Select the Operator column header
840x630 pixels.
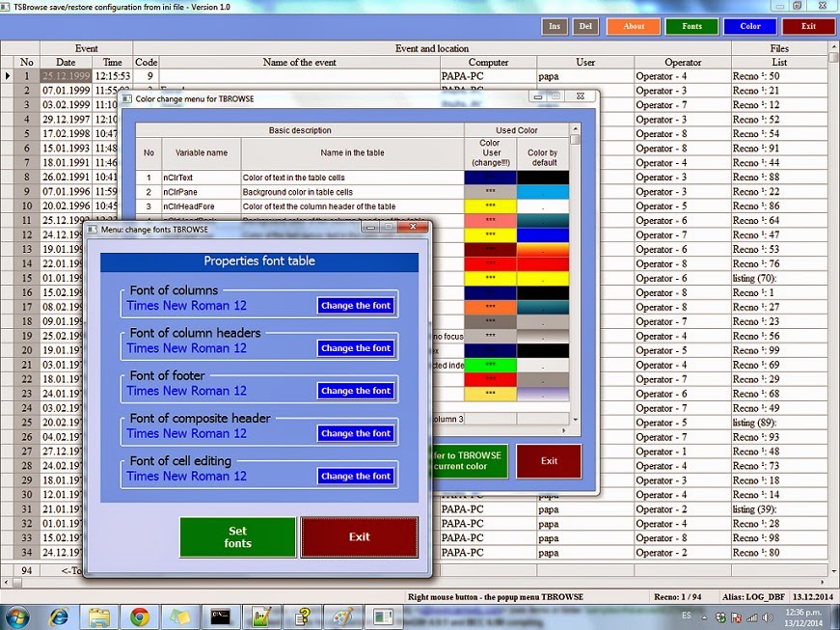683,62
